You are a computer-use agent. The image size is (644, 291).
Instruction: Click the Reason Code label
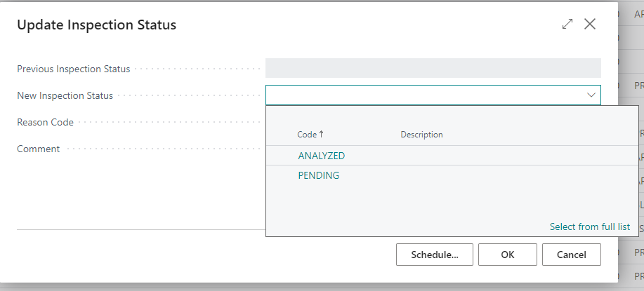[45, 122]
